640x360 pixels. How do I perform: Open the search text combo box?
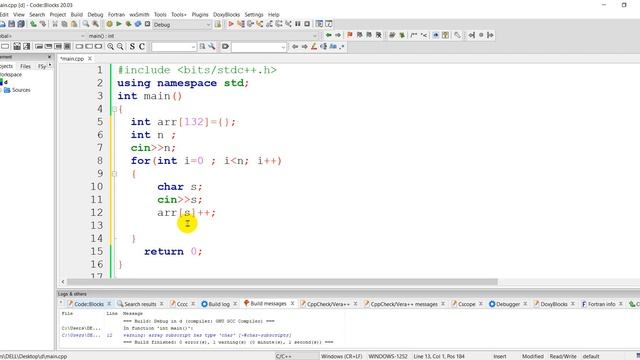[x=174, y=47]
